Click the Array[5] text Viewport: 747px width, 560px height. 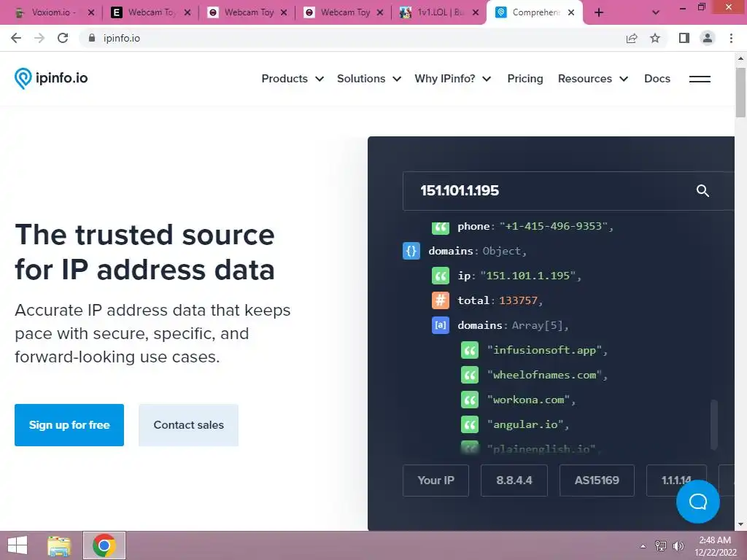pos(537,325)
